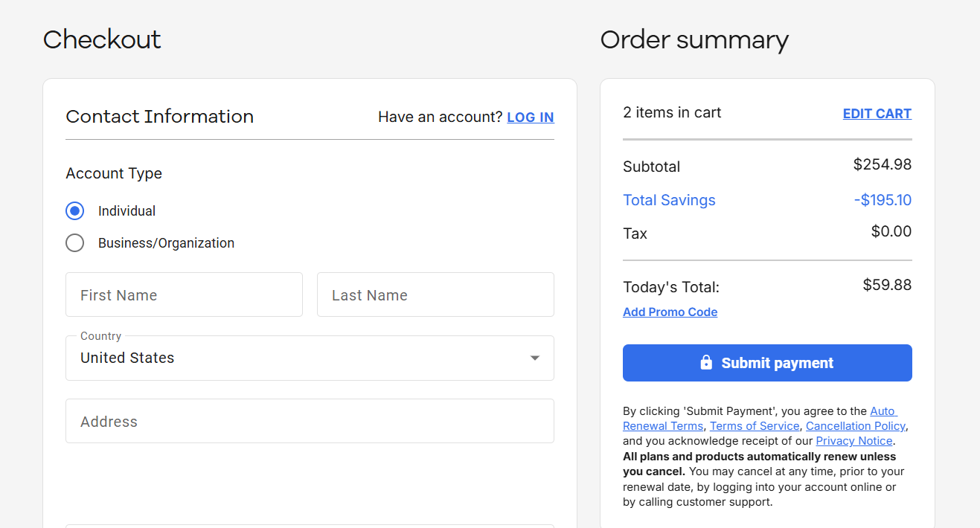Click the Today's Total label
Screen dimensions: 980x528
(671, 287)
